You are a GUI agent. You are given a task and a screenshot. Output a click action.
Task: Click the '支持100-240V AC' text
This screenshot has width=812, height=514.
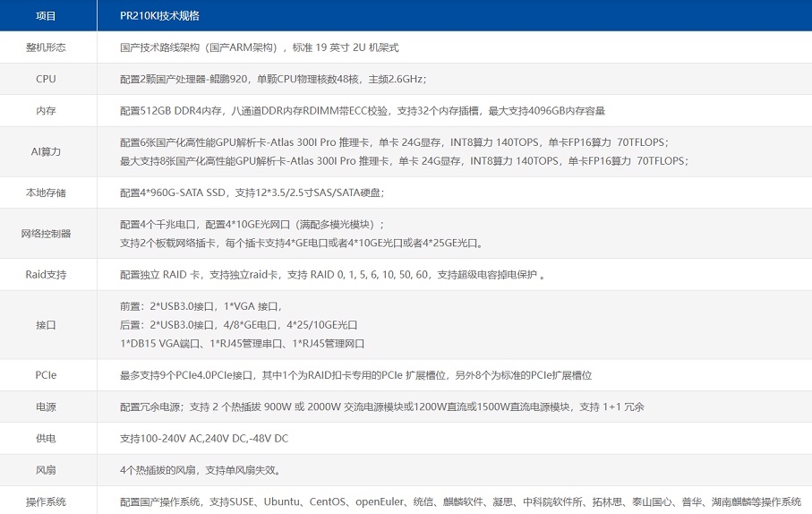[204, 439]
